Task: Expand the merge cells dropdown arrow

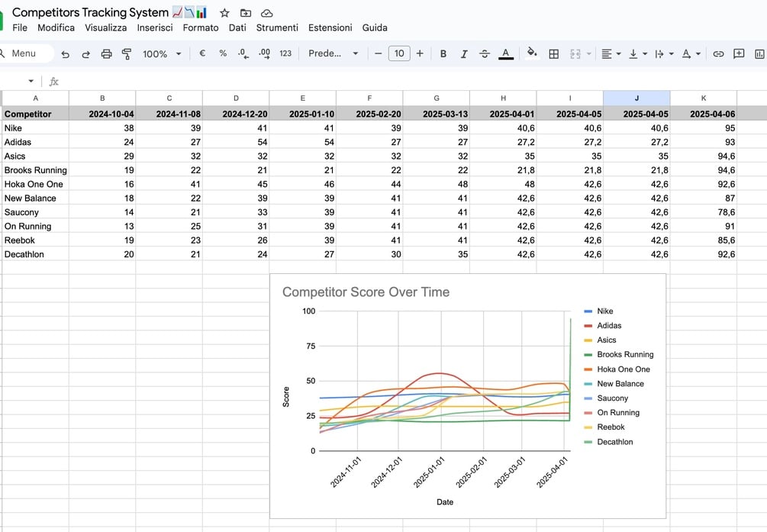Action: [589, 54]
